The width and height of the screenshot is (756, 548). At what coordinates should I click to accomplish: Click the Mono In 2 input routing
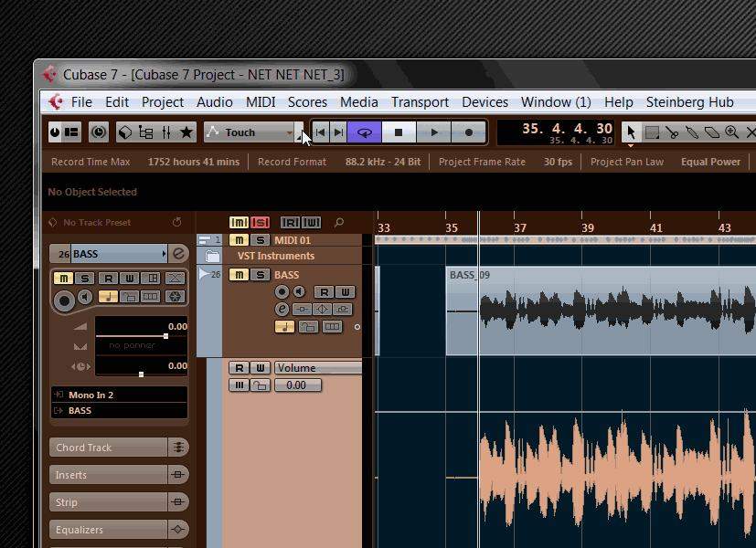click(x=119, y=395)
